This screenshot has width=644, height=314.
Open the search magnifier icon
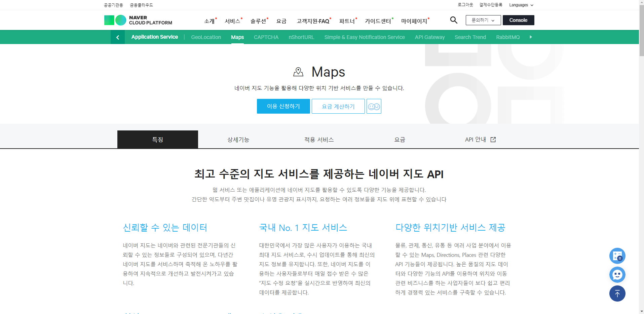454,20
